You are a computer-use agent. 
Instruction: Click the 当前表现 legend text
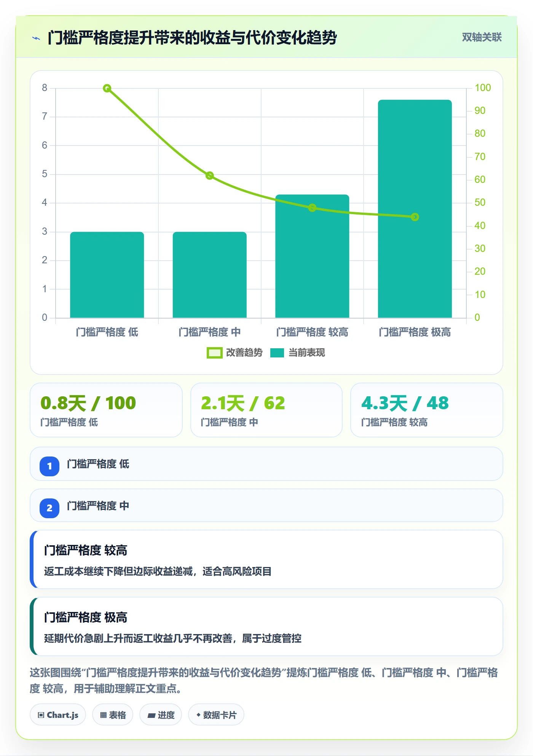click(x=307, y=353)
